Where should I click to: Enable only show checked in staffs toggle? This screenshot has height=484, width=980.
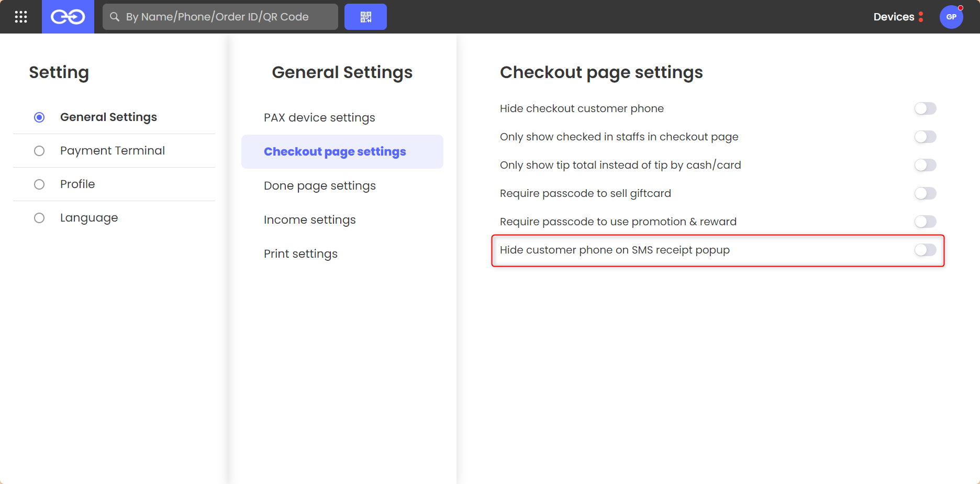925,137
